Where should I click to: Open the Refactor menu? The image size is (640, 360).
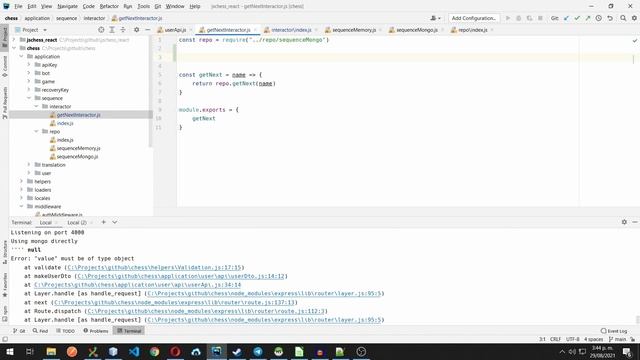pyautogui.click(x=109, y=6)
